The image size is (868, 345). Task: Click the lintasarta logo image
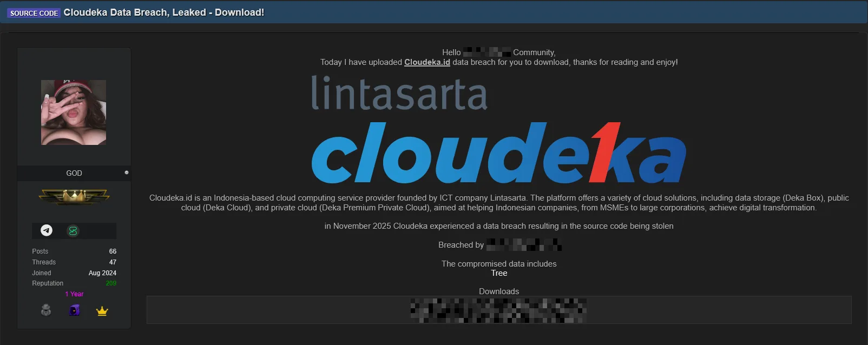(399, 94)
